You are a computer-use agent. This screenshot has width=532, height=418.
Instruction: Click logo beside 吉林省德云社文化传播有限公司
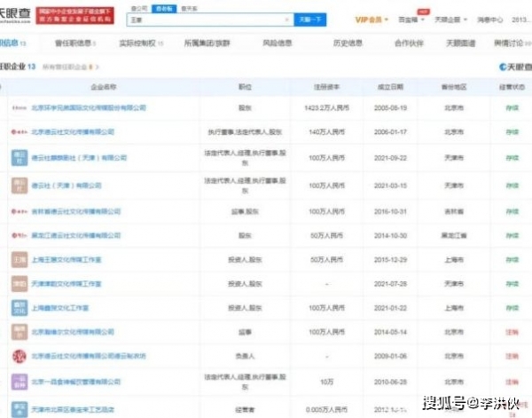[x=19, y=211]
